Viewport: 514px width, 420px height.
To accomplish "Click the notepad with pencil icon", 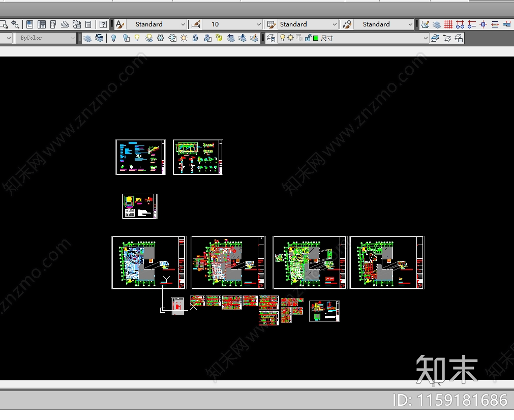I will pos(425,24).
